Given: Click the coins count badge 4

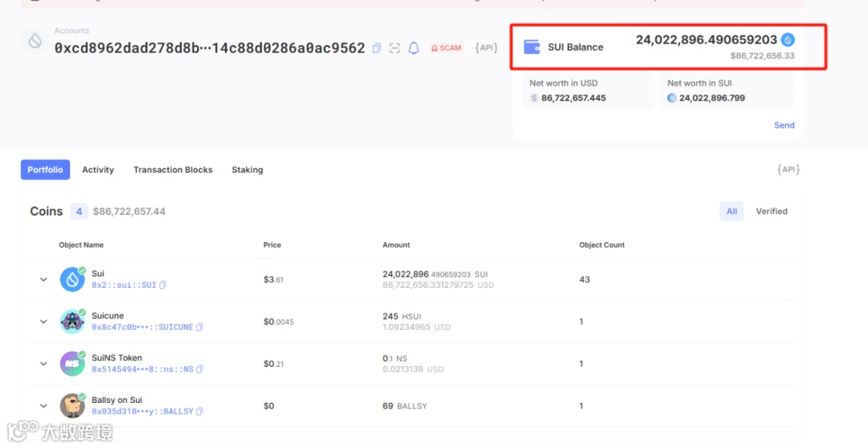Looking at the screenshot, I should [79, 211].
